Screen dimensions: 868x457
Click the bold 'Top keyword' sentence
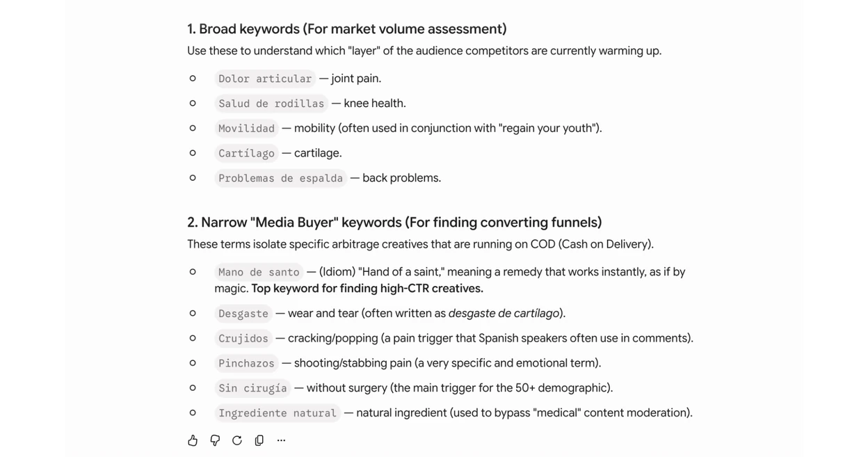pos(367,289)
